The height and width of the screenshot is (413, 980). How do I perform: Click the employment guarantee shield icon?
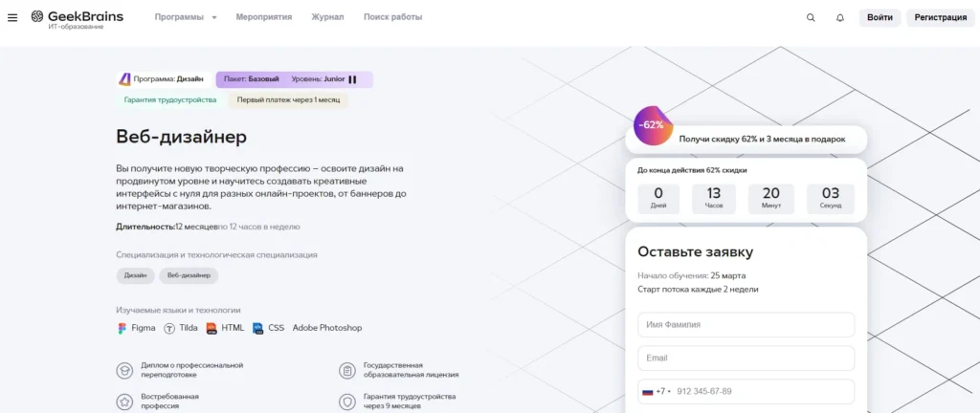coord(346,402)
